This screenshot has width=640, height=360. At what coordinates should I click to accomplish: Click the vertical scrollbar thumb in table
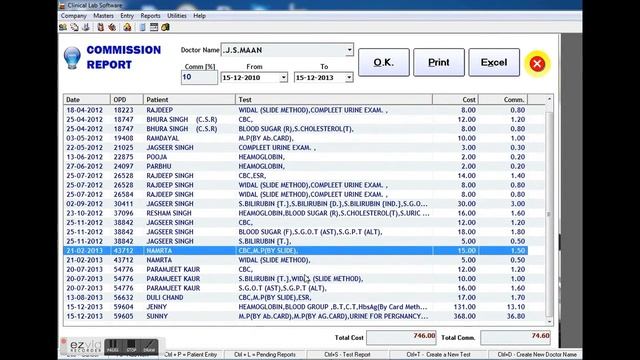[549, 214]
